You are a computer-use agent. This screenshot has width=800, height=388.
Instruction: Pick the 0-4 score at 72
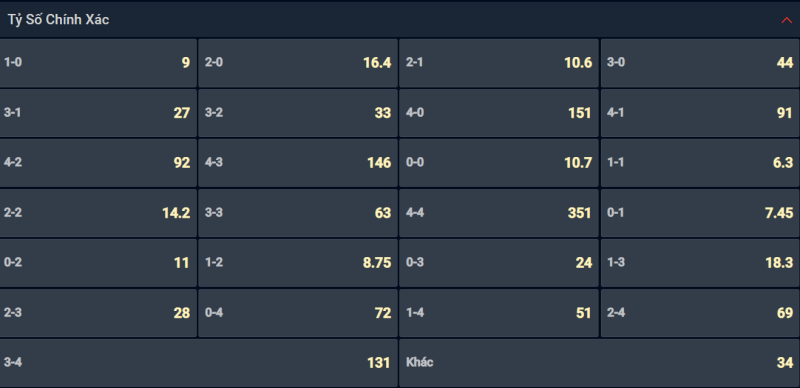click(297, 313)
